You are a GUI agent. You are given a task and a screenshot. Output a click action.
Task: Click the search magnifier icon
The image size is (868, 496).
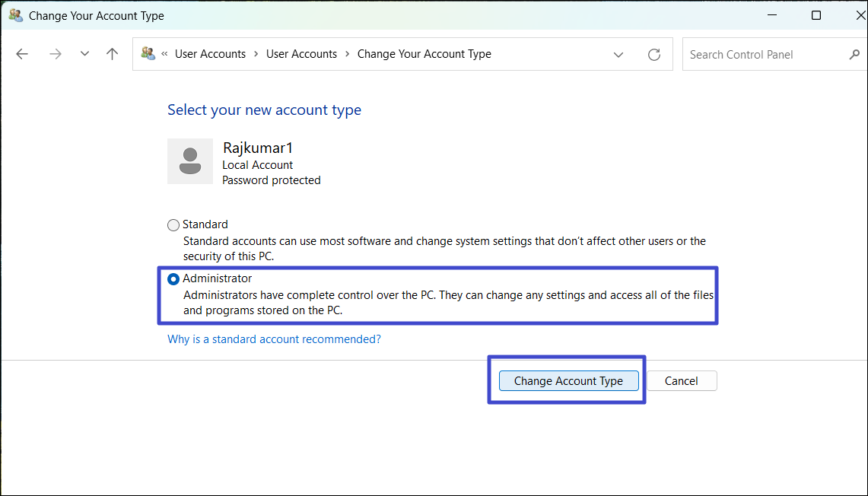click(x=854, y=55)
